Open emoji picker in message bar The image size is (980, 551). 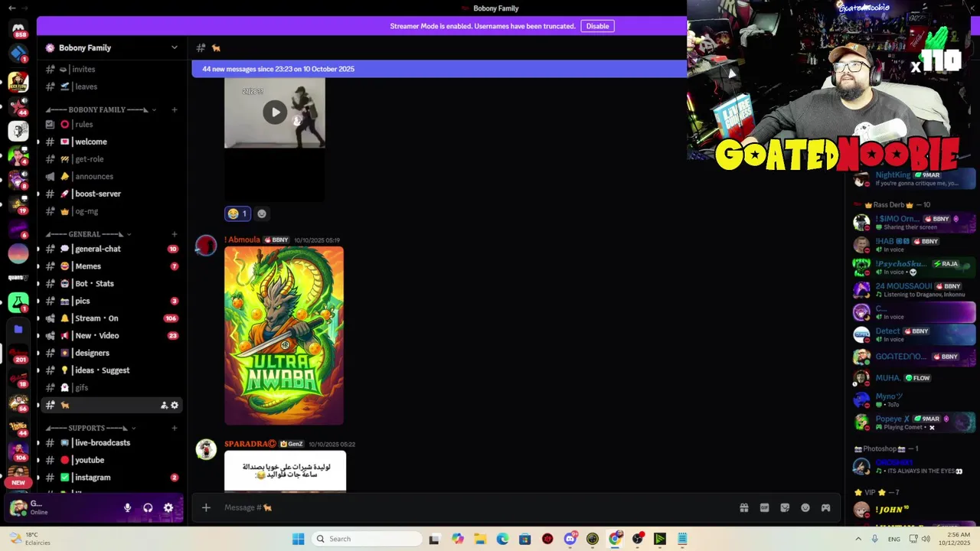coord(805,507)
